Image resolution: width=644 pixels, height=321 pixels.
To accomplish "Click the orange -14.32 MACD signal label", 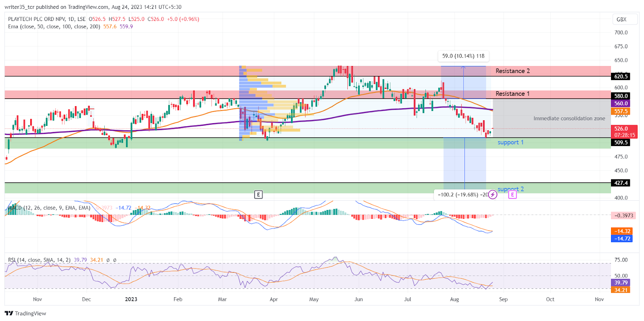I will [622, 231].
